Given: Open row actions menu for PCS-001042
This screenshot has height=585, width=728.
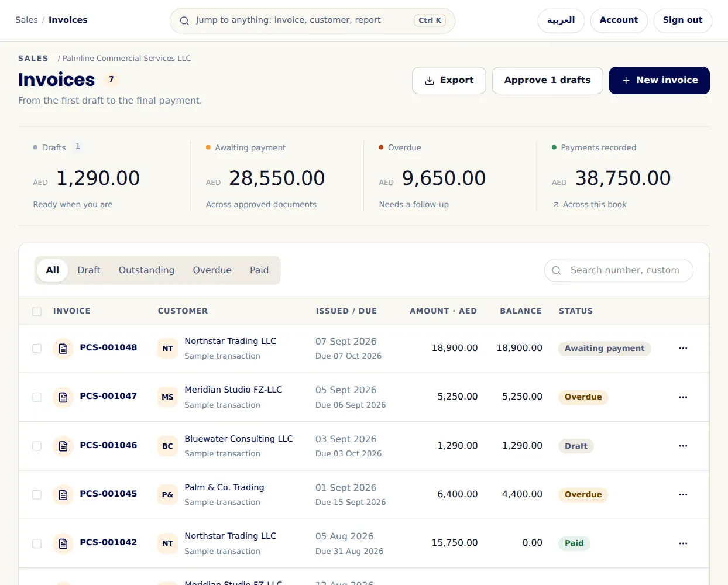Looking at the screenshot, I should point(683,543).
